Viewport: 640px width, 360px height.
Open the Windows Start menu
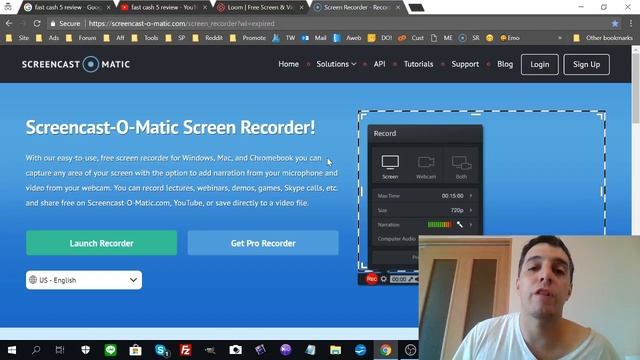(12, 350)
